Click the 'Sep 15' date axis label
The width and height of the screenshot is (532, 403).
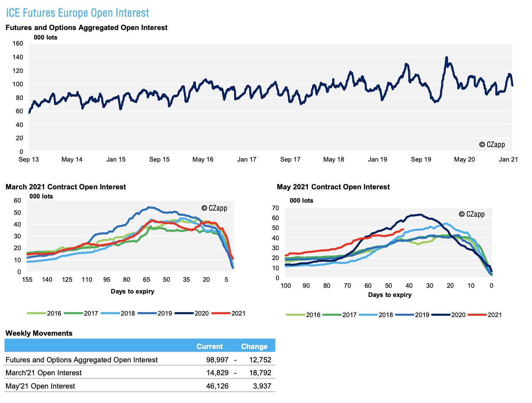tap(160, 159)
